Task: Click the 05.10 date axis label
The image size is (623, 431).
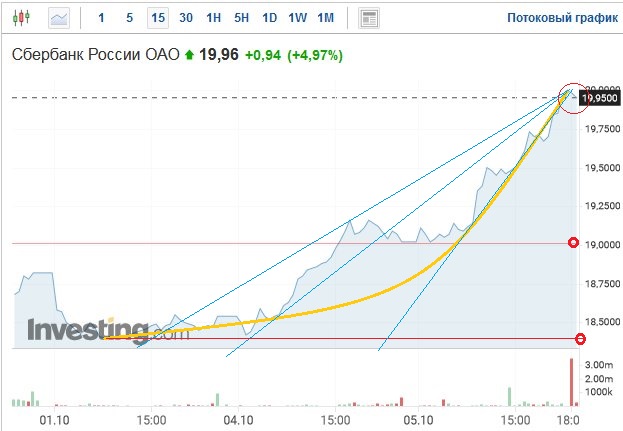Action: tap(418, 420)
